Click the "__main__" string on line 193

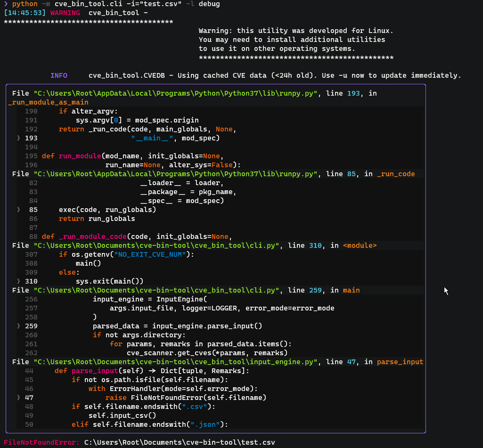tap(152, 138)
